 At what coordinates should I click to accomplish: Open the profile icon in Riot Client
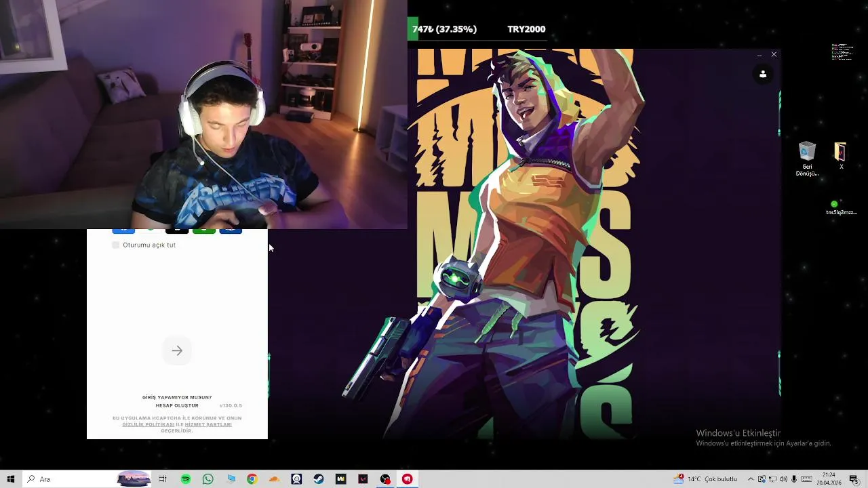(763, 74)
